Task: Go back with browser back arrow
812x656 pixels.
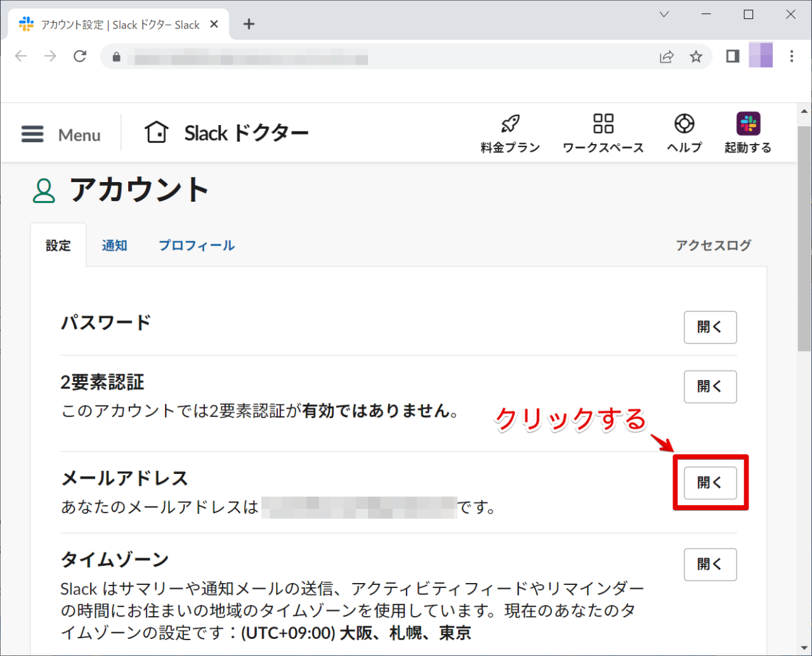Action: (21, 56)
